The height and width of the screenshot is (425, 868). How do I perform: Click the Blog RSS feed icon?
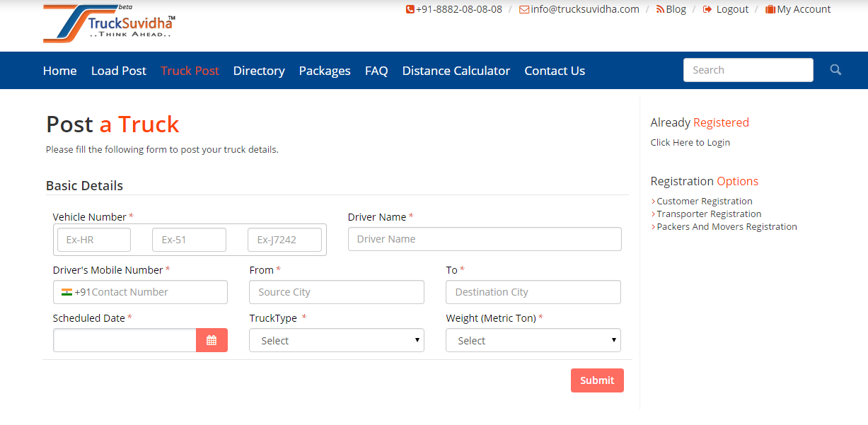coord(660,10)
